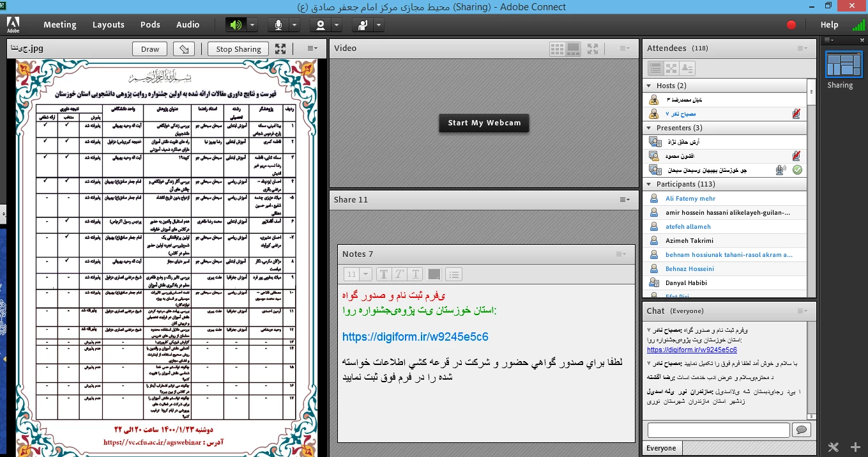The image size is (868, 457).
Task: Click the pointer tool in Share pod
Action: pyautogui.click(x=184, y=49)
